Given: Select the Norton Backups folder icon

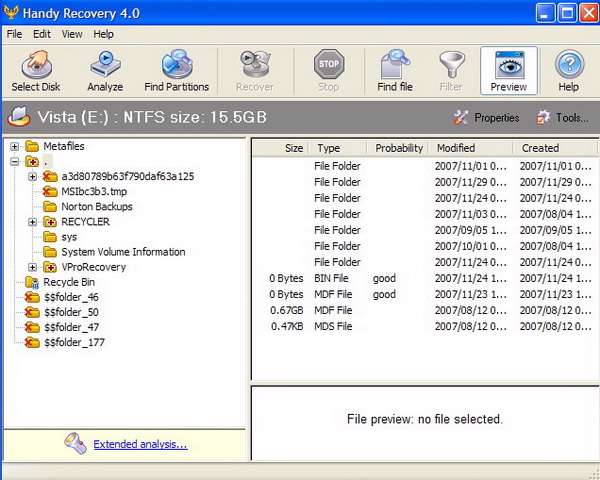Looking at the screenshot, I should tap(50, 206).
